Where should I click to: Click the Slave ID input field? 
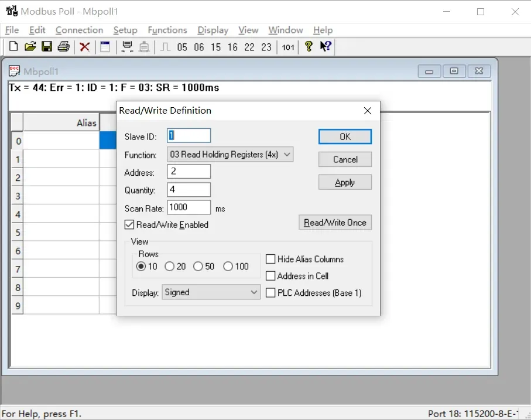pyautogui.click(x=189, y=135)
